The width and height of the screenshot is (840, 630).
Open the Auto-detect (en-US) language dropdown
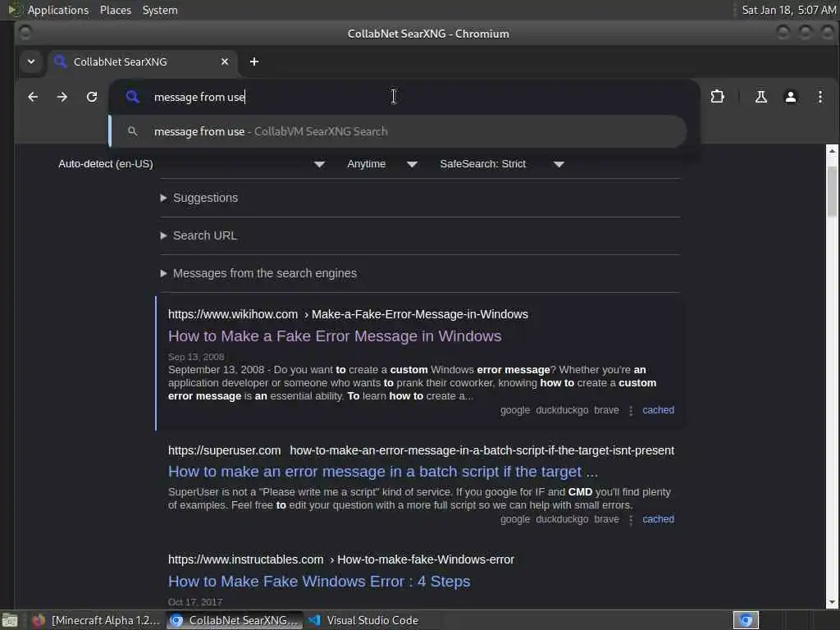click(191, 164)
